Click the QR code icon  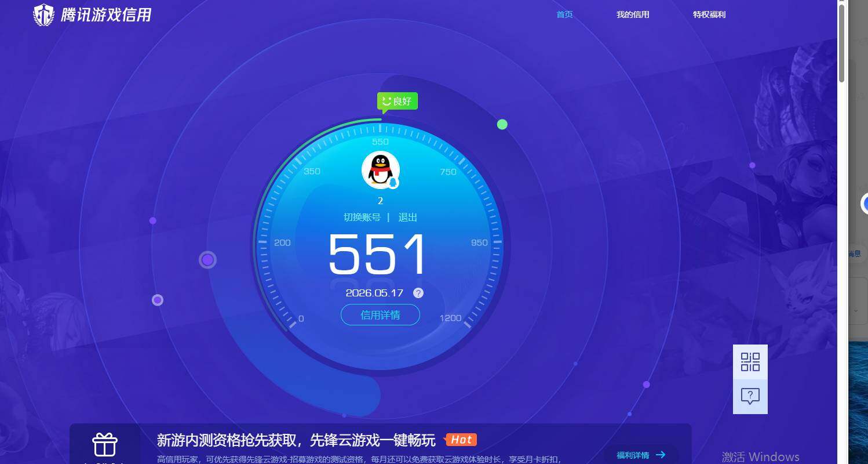pos(750,362)
